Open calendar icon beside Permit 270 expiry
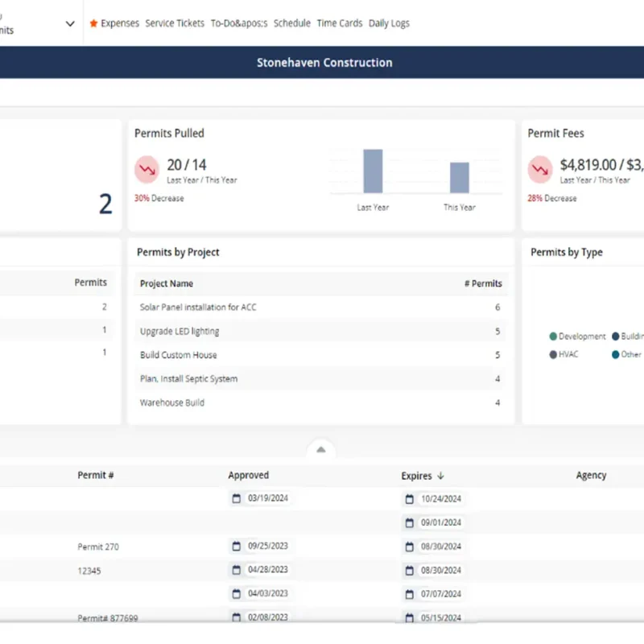 pyautogui.click(x=410, y=547)
